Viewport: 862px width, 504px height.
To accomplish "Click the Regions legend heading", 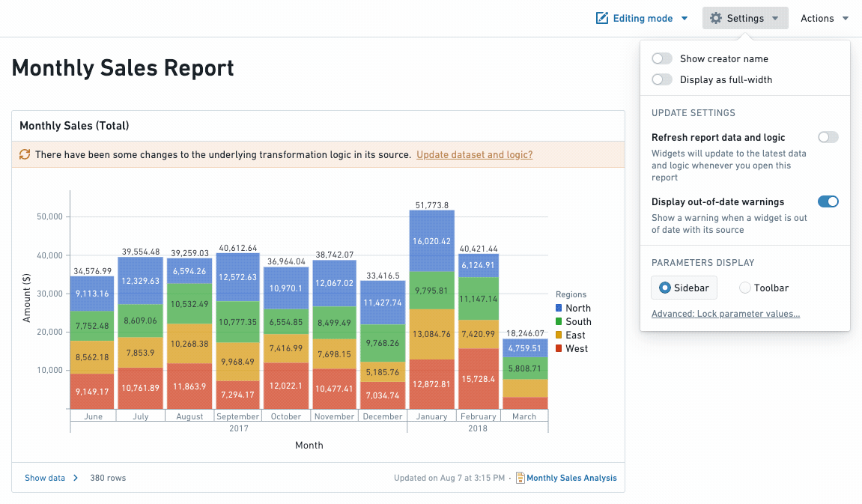I will point(571,294).
